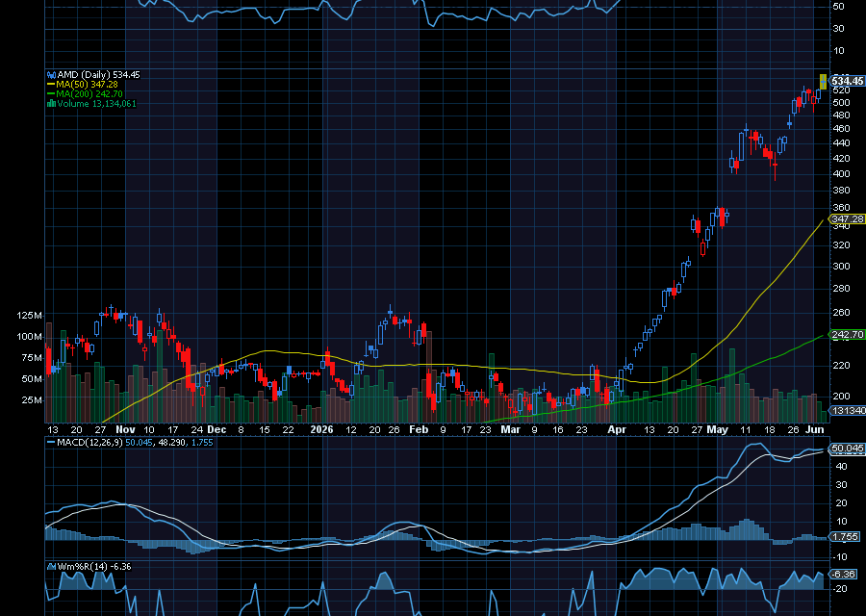The height and width of the screenshot is (616, 866).
Task: Click the 534.45 last price tag on the axis
Action: (x=847, y=81)
